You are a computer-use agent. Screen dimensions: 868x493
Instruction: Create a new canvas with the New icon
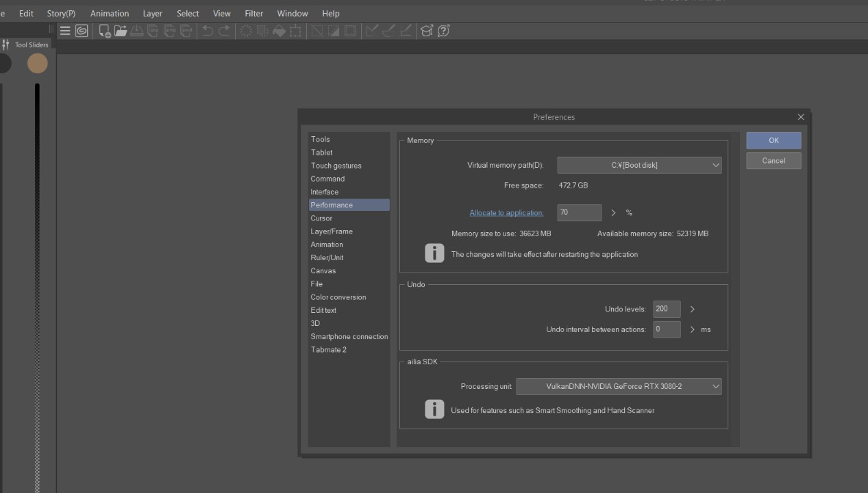[x=105, y=31]
